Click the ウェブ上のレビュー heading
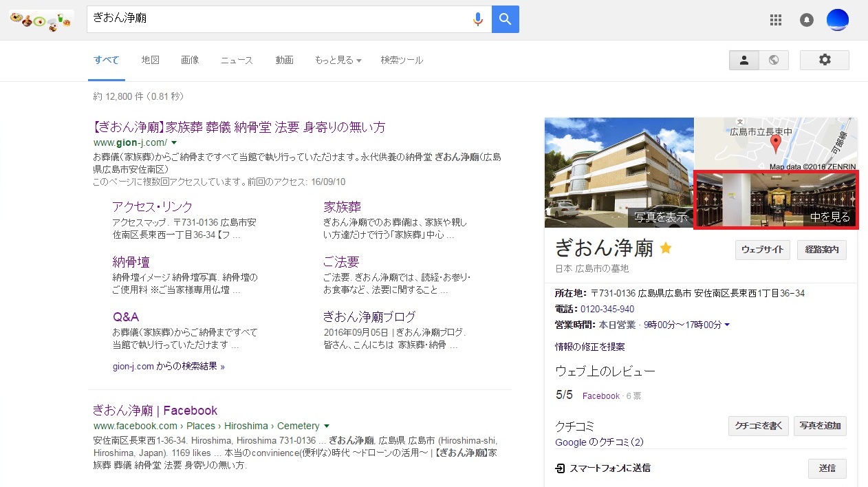This screenshot has width=868, height=487. [605, 371]
